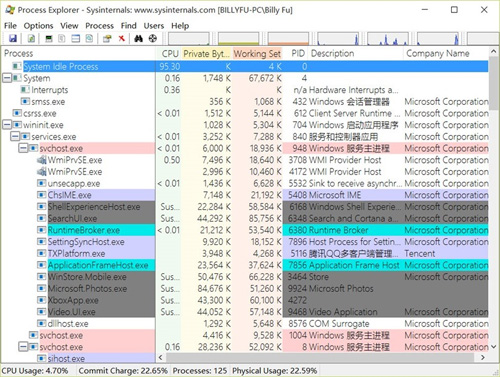Image resolution: width=500 pixels, height=377 pixels.
Task: Click the ChsIME.exe process icon
Action: [41, 195]
